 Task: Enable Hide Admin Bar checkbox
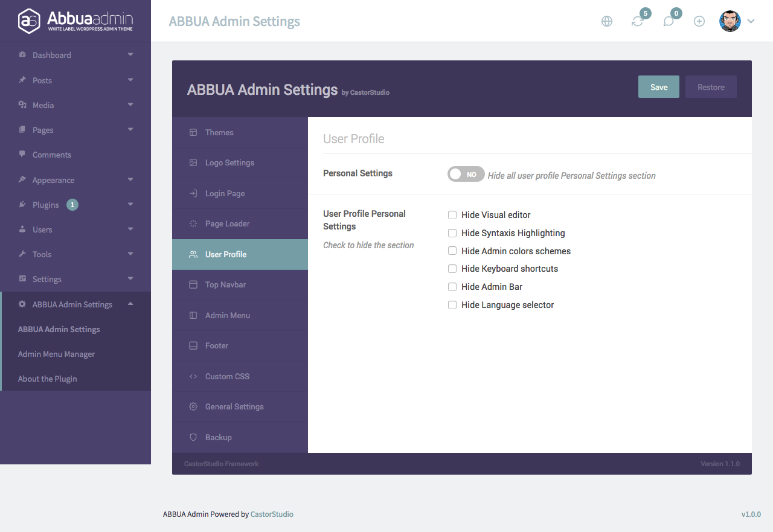[x=452, y=287]
